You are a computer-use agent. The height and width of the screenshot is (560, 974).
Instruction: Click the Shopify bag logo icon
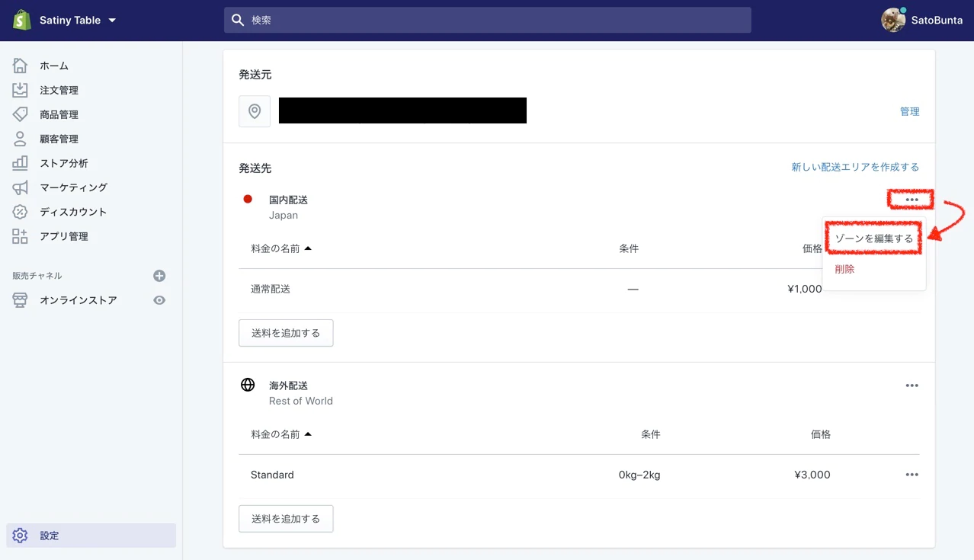pos(21,20)
